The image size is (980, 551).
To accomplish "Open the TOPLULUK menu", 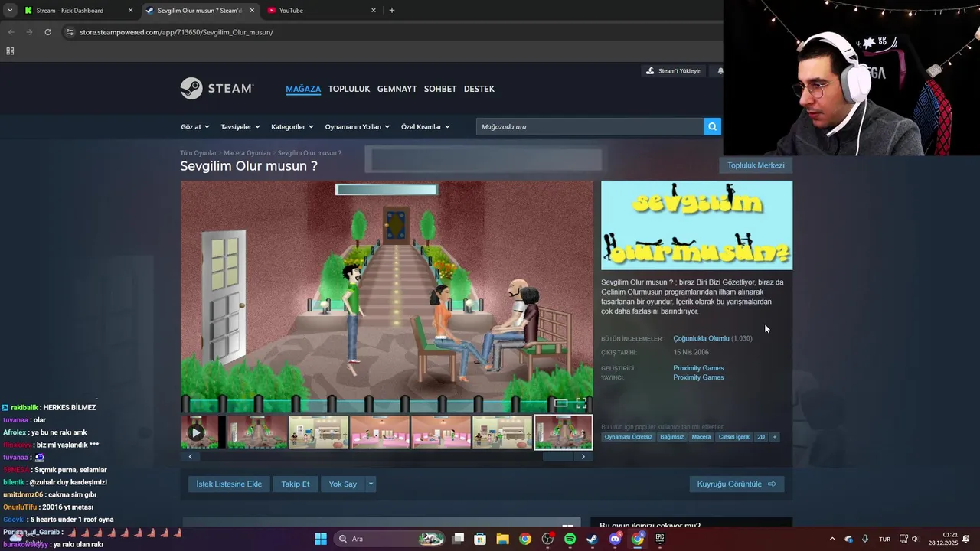I will (349, 89).
